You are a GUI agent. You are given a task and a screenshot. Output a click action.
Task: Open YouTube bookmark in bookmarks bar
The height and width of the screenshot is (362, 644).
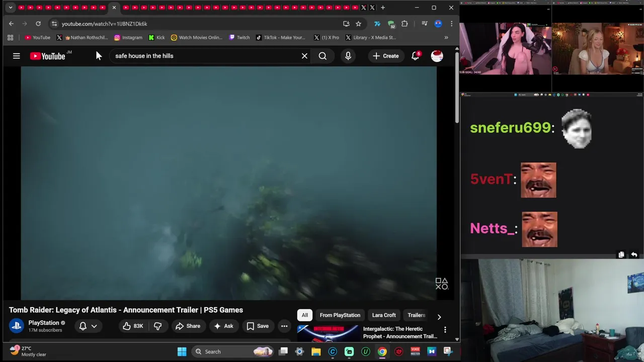[38, 37]
